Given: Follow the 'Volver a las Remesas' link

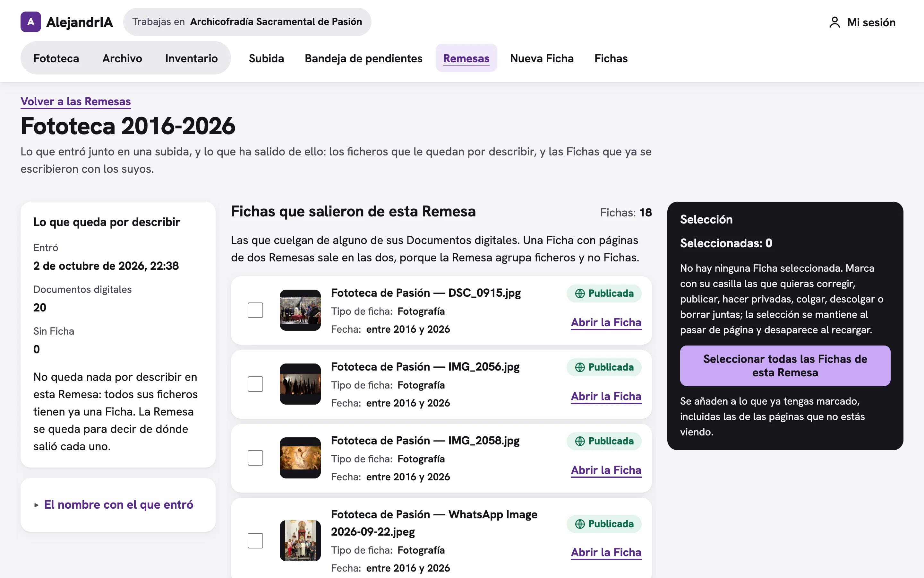Looking at the screenshot, I should click(x=76, y=101).
